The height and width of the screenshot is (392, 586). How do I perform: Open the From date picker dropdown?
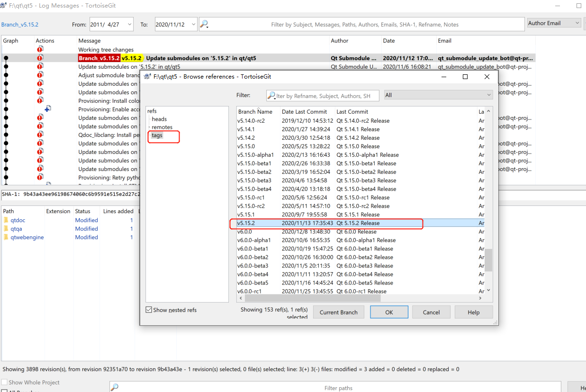[x=130, y=25]
